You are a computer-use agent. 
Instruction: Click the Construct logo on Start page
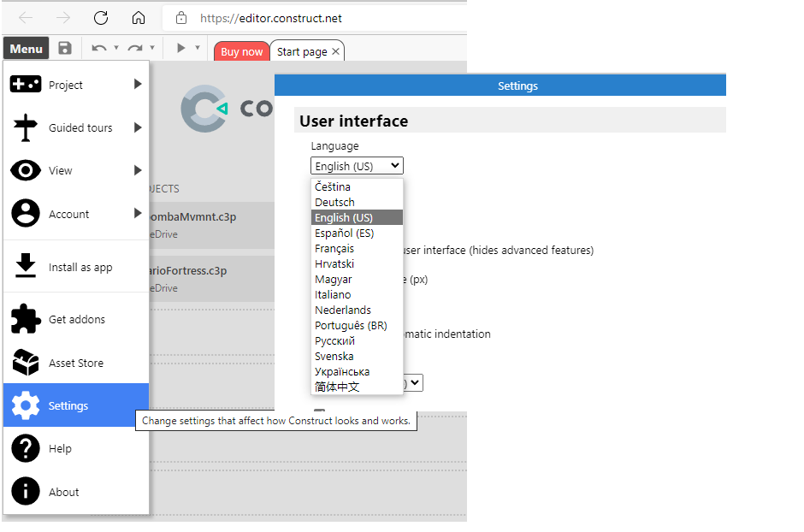[x=204, y=109]
